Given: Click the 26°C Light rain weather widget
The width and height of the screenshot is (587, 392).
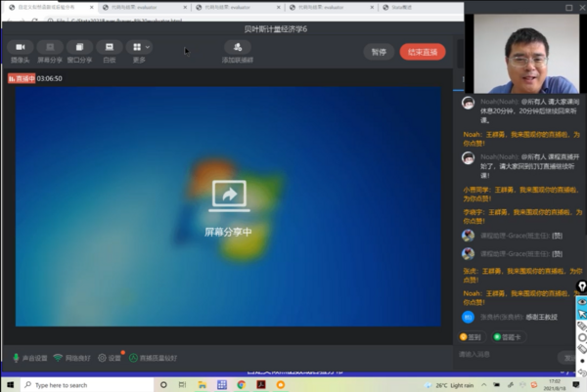Looking at the screenshot, I should pyautogui.click(x=450, y=385).
